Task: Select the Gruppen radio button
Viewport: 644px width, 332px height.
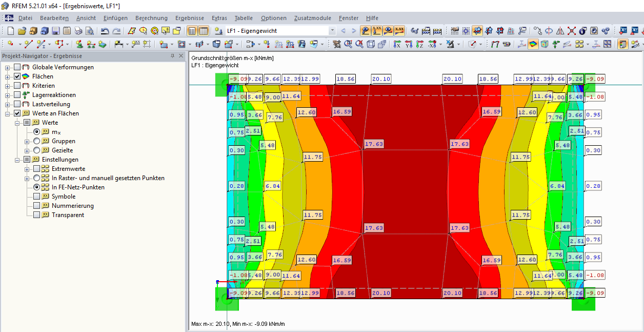Action: coord(36,141)
